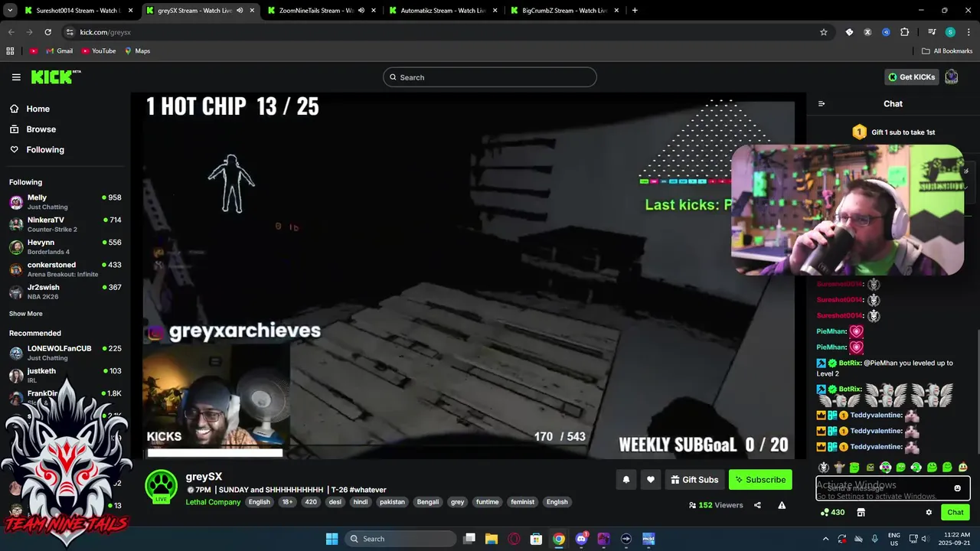
Task: Open Maps bookmark
Action: pyautogui.click(x=137, y=51)
